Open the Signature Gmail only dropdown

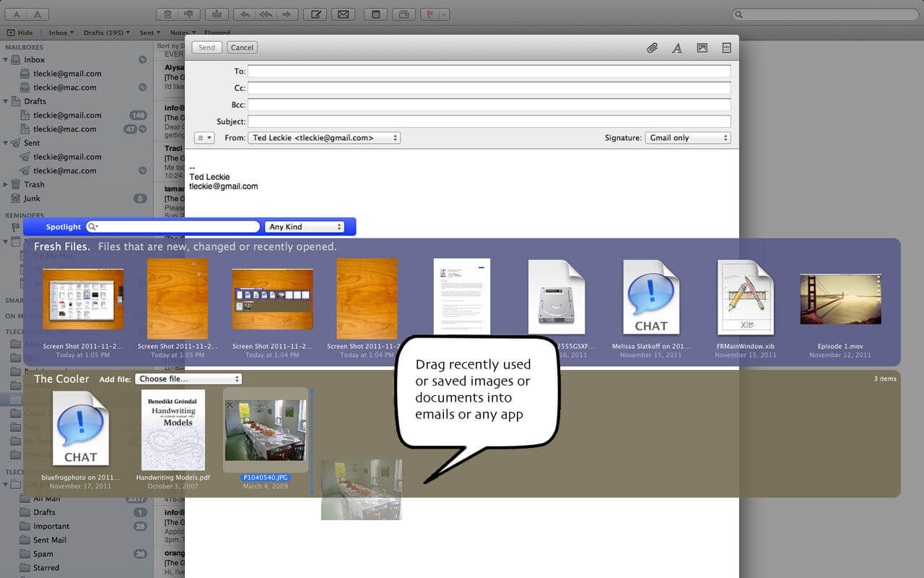pyautogui.click(x=687, y=138)
